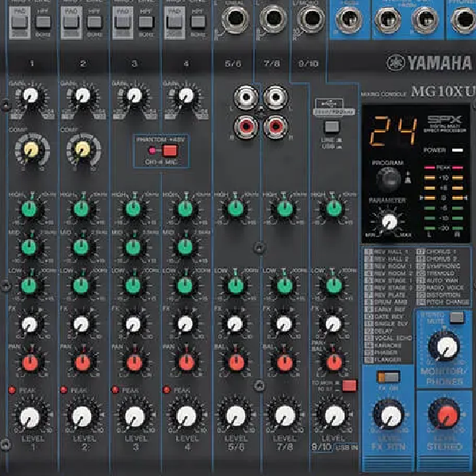
Task: Click the green LOW EQ knob on channel 7/8
Action: pos(285,286)
